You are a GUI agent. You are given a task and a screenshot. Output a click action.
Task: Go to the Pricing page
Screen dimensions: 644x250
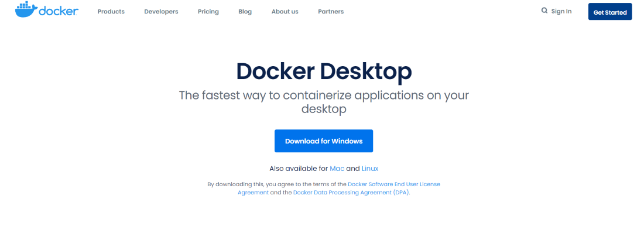coord(208,12)
